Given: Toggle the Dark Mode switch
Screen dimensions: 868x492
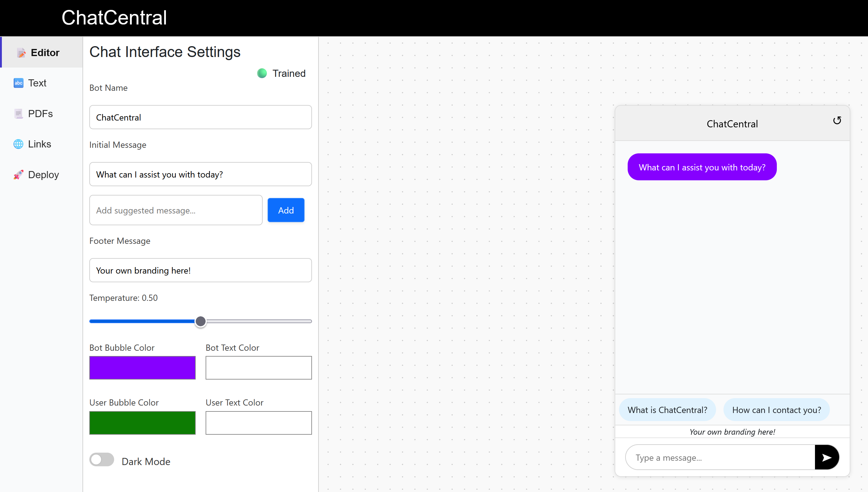Looking at the screenshot, I should point(101,459).
